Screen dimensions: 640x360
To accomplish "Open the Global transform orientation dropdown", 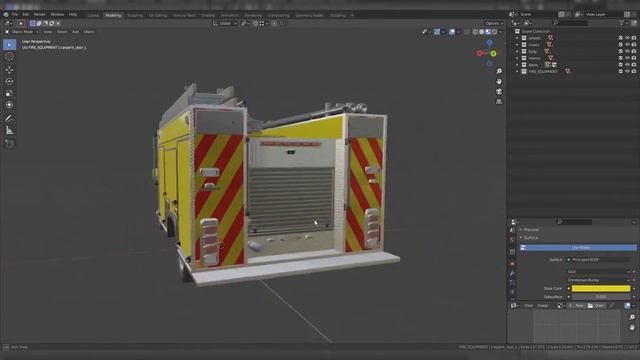I will 225,24.
